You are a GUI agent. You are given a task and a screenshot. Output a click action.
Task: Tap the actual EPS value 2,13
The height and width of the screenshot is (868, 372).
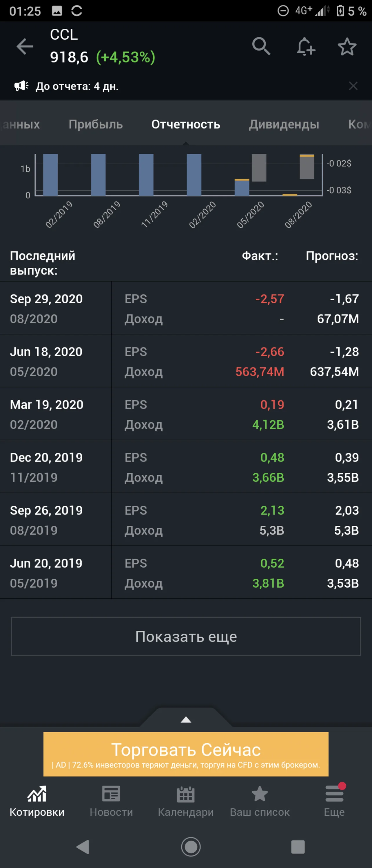coord(272,510)
